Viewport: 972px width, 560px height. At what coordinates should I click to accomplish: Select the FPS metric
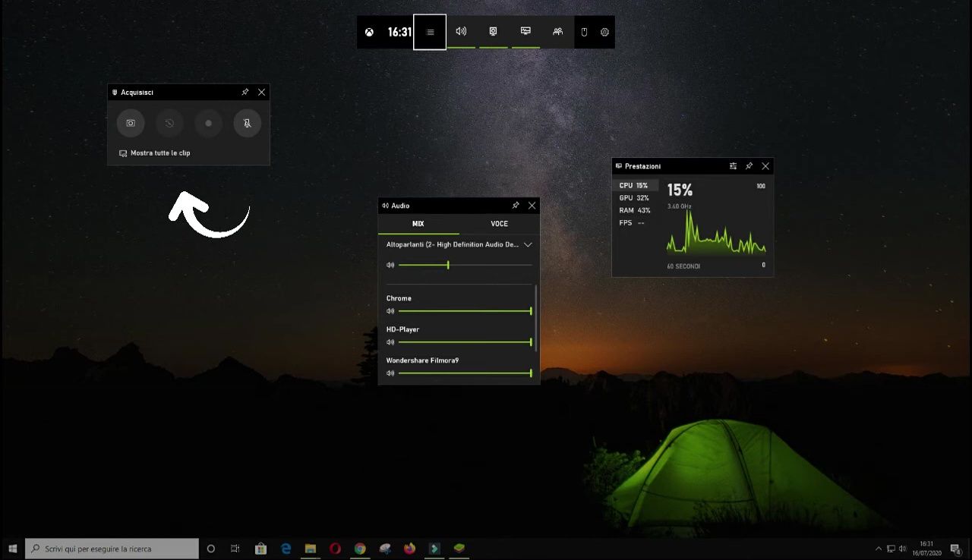pyautogui.click(x=636, y=222)
